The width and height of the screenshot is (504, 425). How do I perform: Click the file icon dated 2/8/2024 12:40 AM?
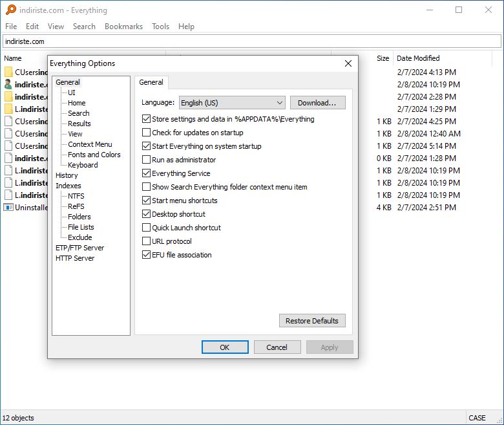coord(8,133)
